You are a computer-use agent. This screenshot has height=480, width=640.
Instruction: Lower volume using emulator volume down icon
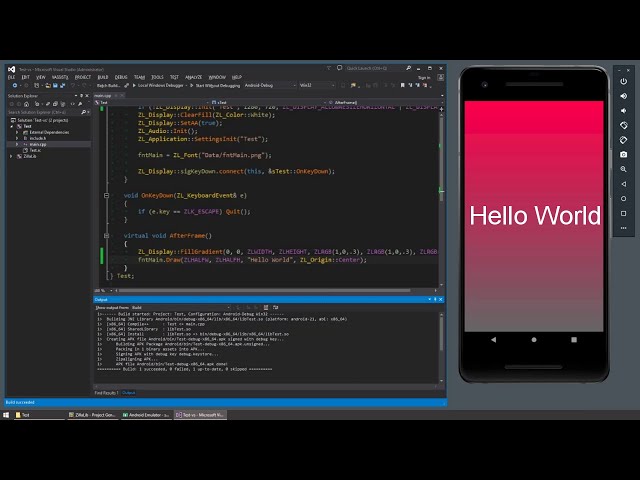(623, 111)
